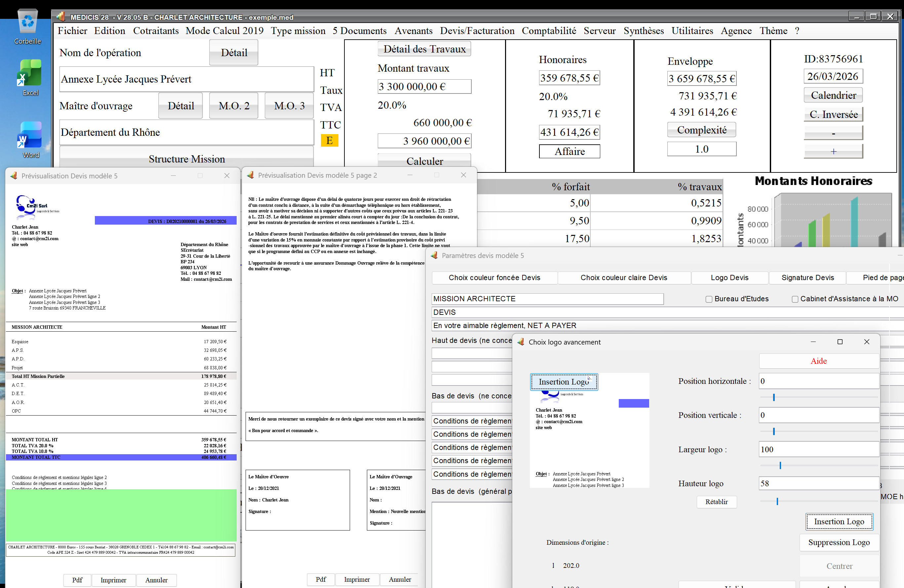Click the MEDICIS app icon in title bar
The width and height of the screenshot is (904, 588).
[x=61, y=17]
